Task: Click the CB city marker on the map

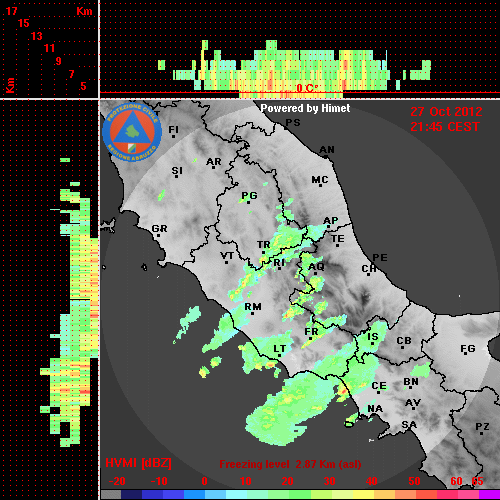Action: coord(404,342)
